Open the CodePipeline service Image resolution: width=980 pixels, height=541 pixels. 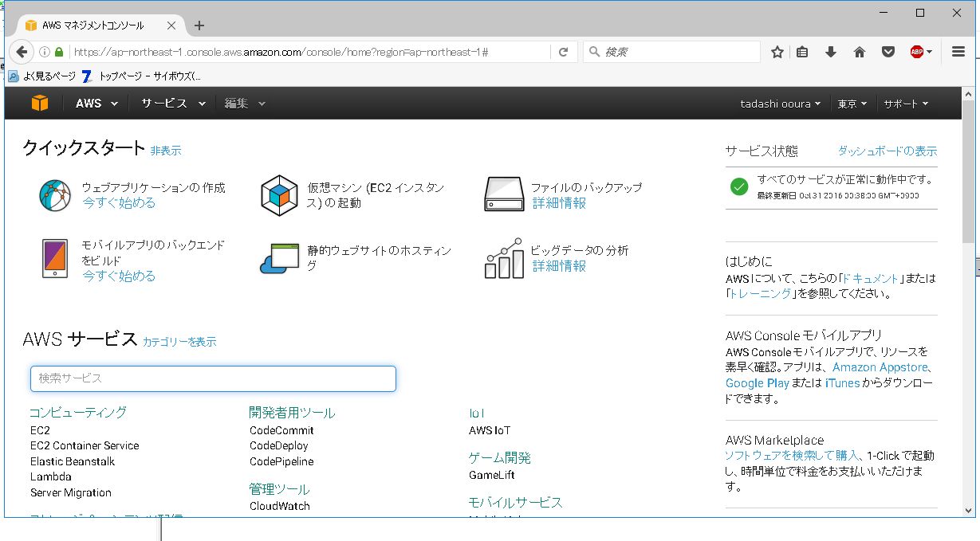pyautogui.click(x=281, y=461)
